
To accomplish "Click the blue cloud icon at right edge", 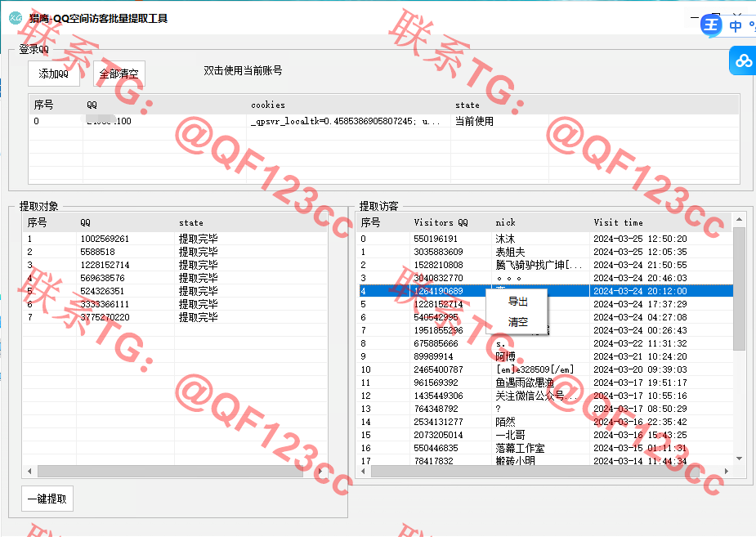I will pos(743,60).
